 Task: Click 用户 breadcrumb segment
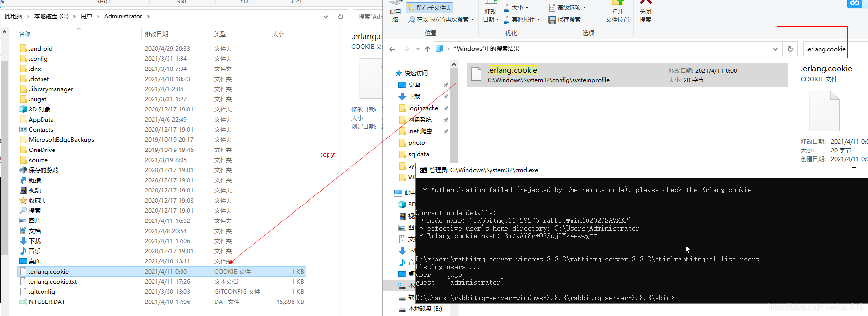(86, 16)
